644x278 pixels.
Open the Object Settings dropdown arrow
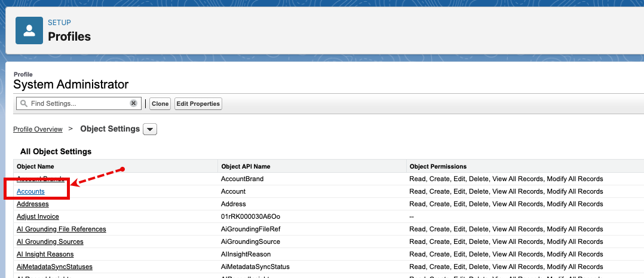tap(150, 130)
